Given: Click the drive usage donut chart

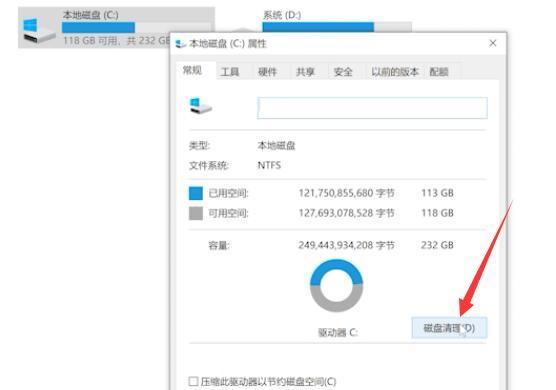Looking at the screenshot, I should click(x=336, y=285).
